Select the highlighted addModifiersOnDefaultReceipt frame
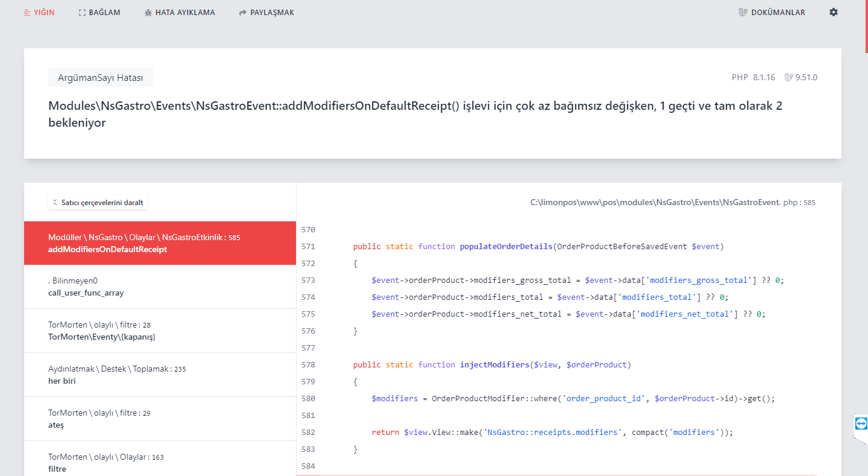 [159, 243]
